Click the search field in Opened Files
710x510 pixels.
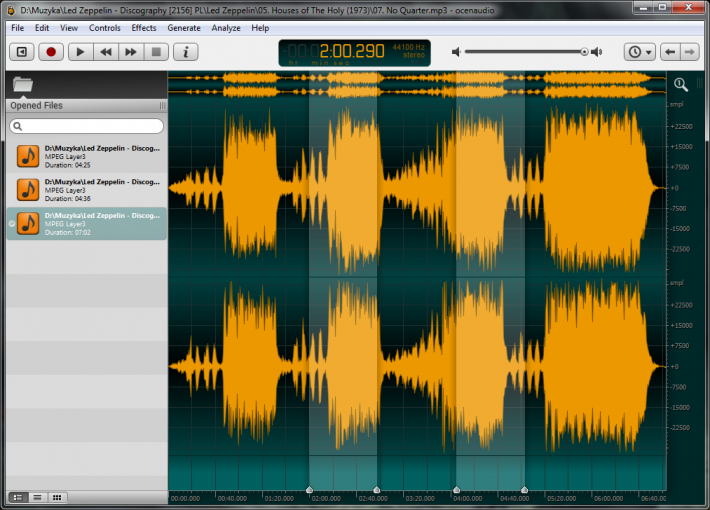click(86, 126)
